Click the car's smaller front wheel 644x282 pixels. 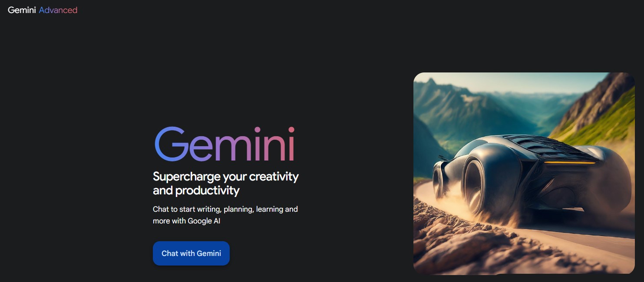click(x=439, y=180)
